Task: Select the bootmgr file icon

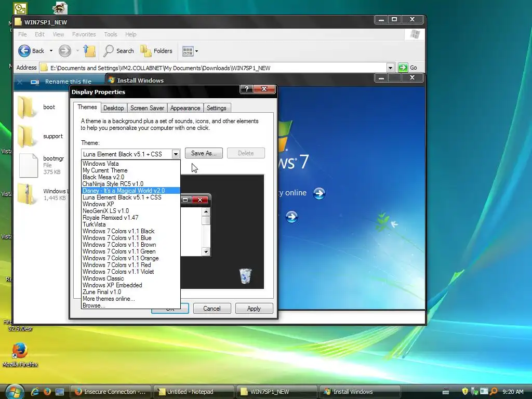Action: (x=28, y=166)
